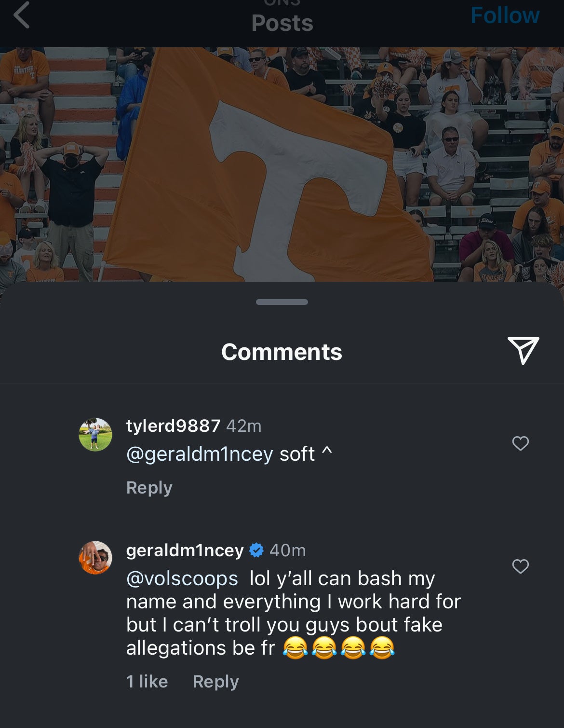Reply to geraldm1ncey's comment
Image resolution: width=564 pixels, height=728 pixels.
215,682
